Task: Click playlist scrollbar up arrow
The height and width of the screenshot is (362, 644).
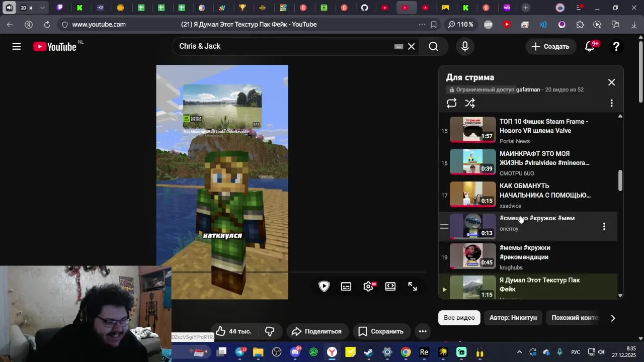Action: (x=620, y=116)
